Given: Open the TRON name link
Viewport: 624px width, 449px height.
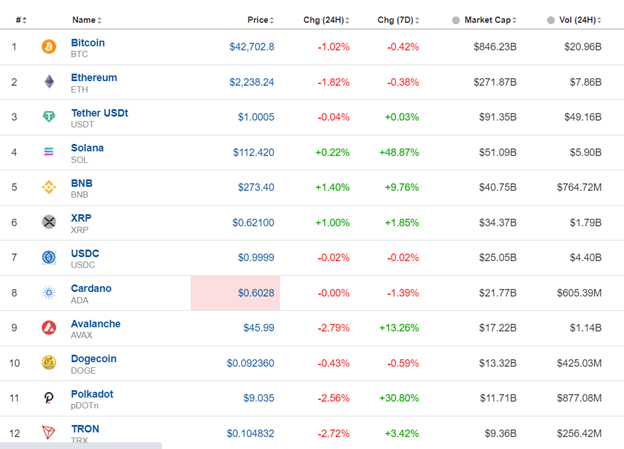Looking at the screenshot, I should coord(85,429).
